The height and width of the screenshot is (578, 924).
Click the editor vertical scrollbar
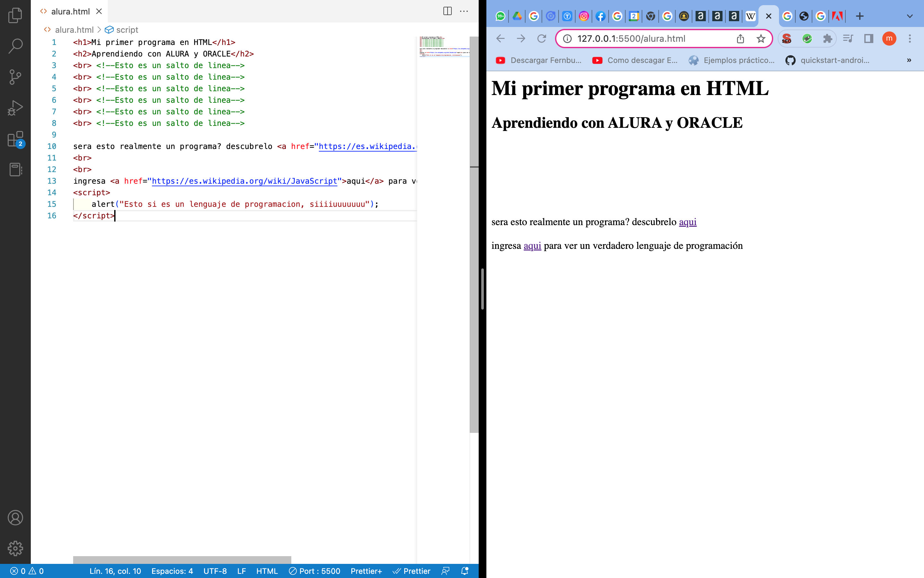tap(474, 235)
